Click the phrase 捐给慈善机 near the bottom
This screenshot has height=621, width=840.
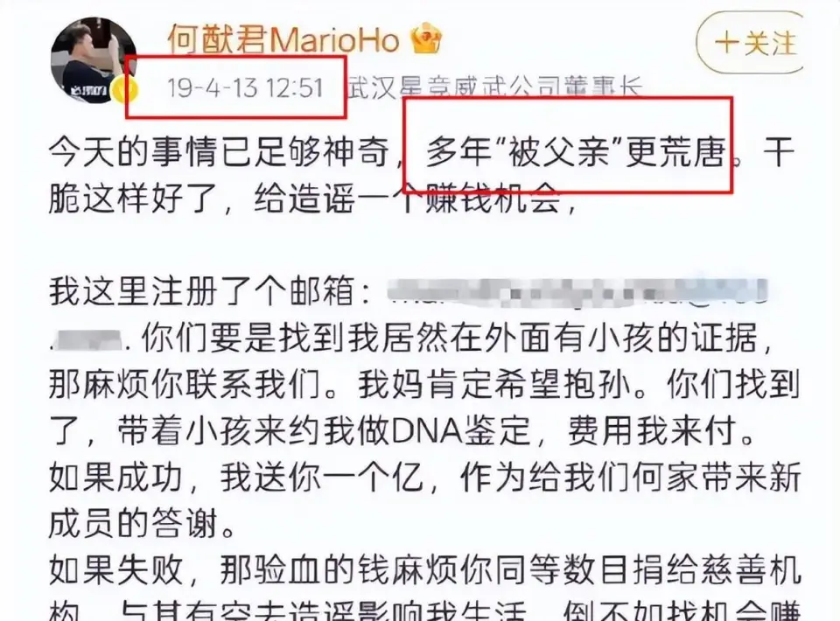[717, 570]
